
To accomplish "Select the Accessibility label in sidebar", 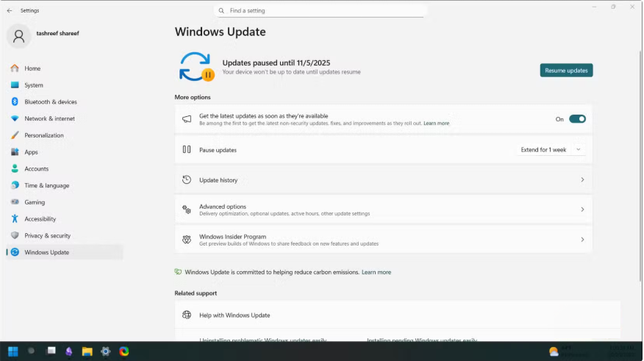I will [x=40, y=219].
